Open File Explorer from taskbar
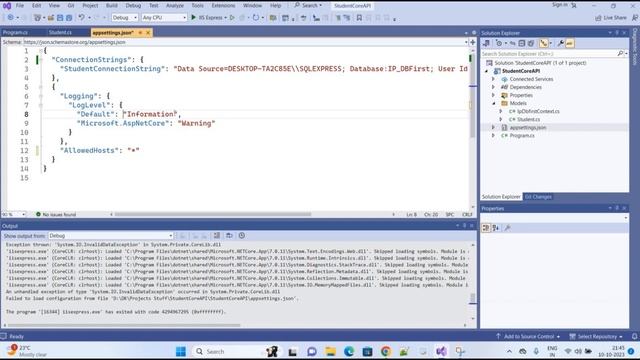This screenshot has height=360, width=640. [331, 351]
